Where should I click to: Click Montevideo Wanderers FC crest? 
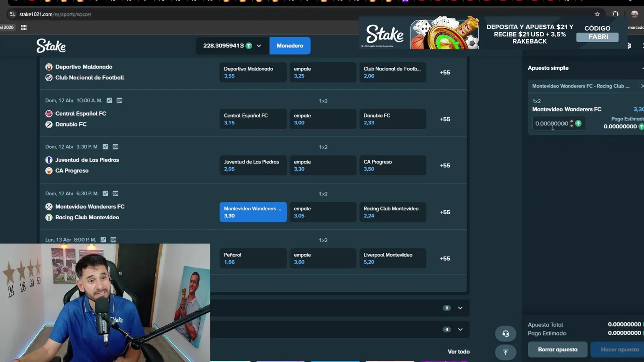(x=49, y=207)
